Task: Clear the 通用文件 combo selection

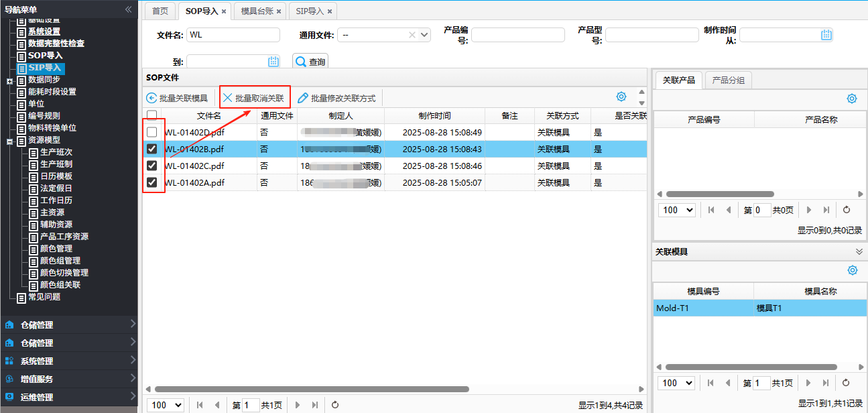Action: pos(412,35)
